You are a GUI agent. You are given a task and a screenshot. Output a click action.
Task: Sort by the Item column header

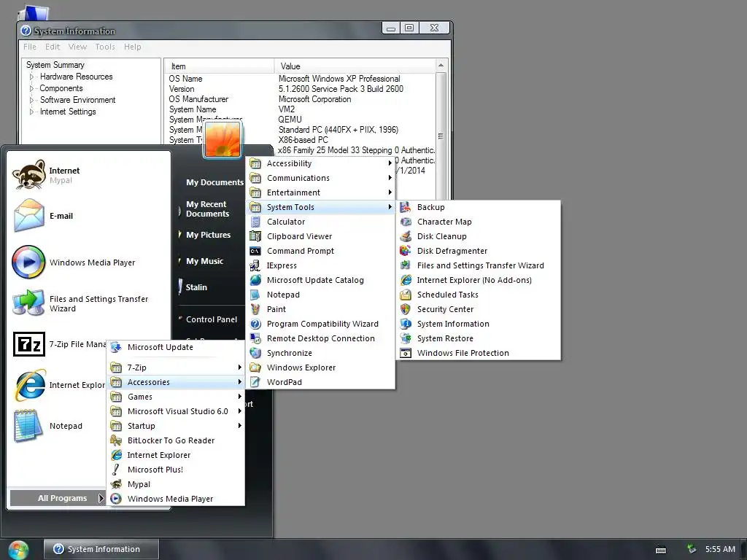coord(219,66)
